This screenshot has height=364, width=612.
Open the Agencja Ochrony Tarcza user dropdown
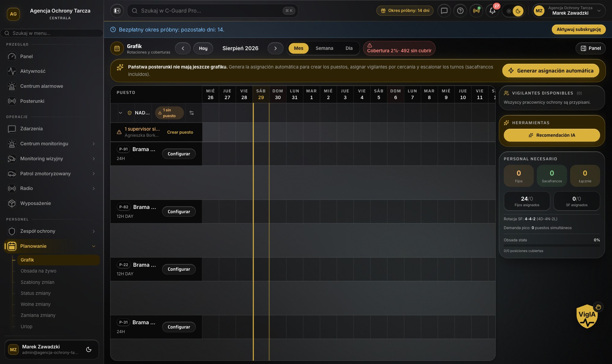click(569, 11)
